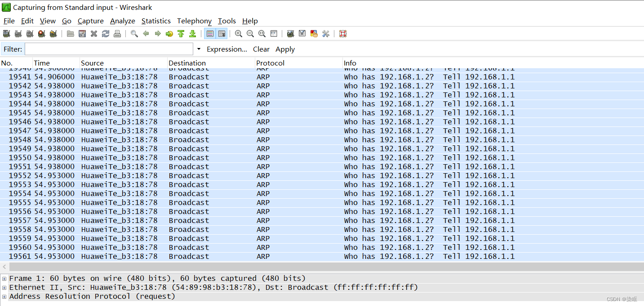Click the Clear filter button
This screenshot has height=306, width=644.
(x=261, y=49)
